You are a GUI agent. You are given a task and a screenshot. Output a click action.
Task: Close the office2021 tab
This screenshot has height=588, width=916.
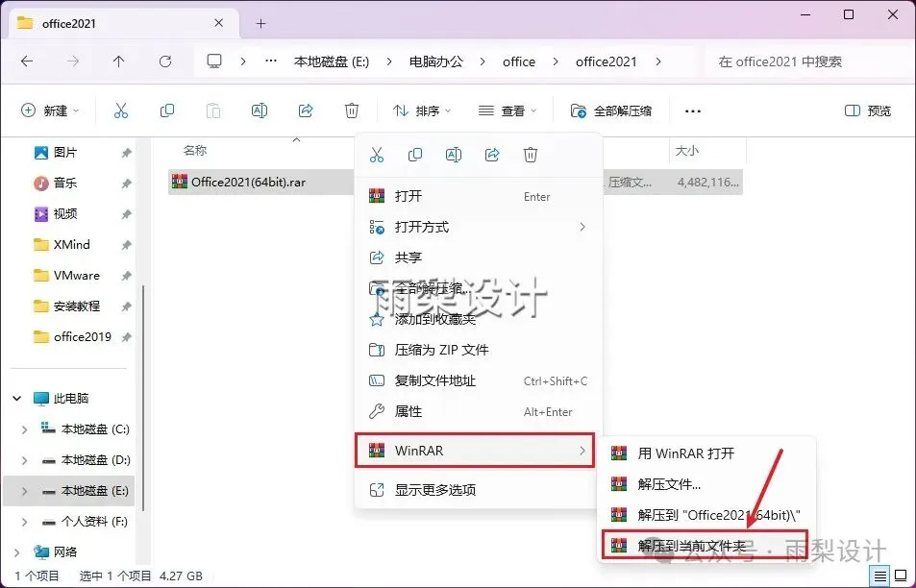pyautogui.click(x=218, y=23)
